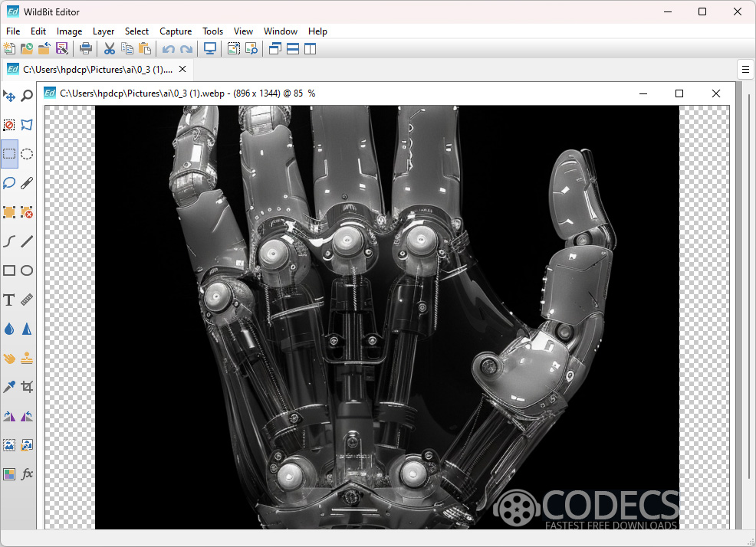Click the Print toolbar icon
756x547 pixels.
[x=86, y=49]
